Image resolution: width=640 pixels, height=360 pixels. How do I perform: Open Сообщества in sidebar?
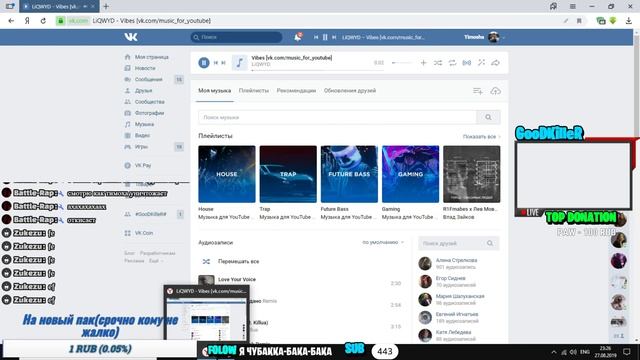145,102
